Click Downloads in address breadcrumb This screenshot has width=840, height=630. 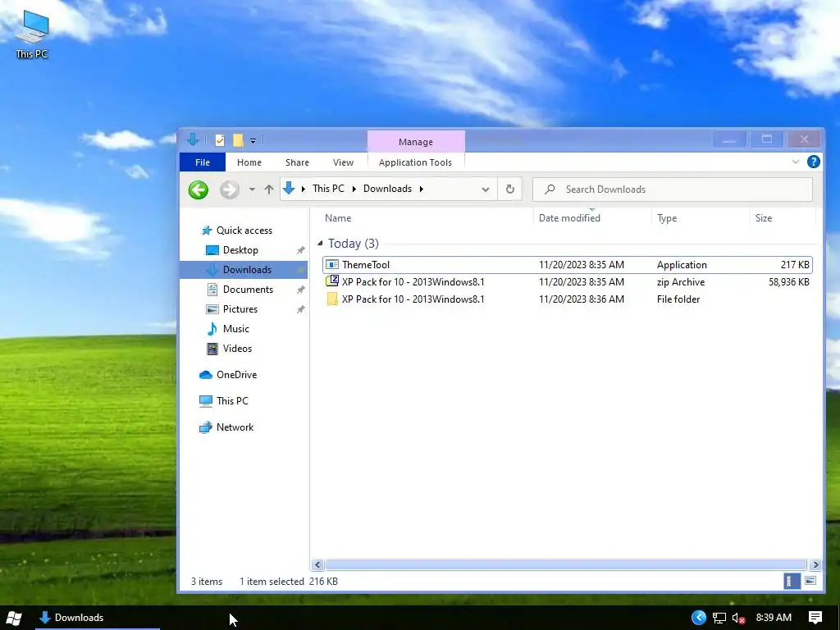[x=387, y=189]
